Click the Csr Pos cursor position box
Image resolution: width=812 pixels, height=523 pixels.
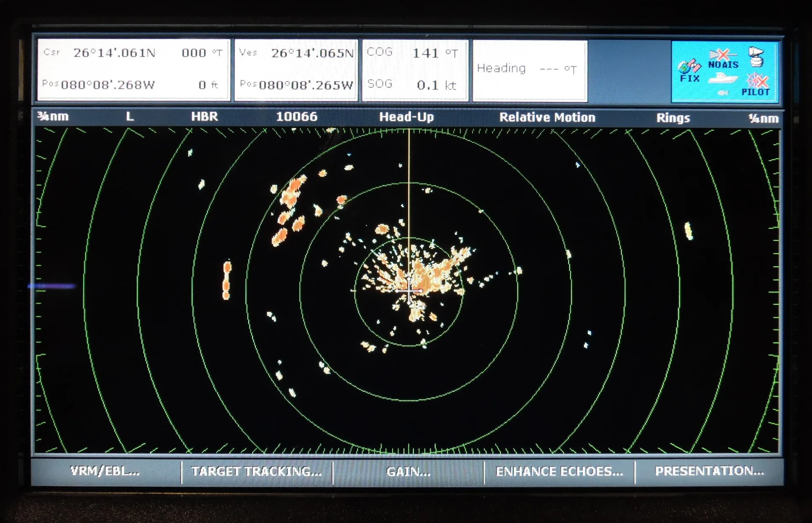pyautogui.click(x=134, y=70)
